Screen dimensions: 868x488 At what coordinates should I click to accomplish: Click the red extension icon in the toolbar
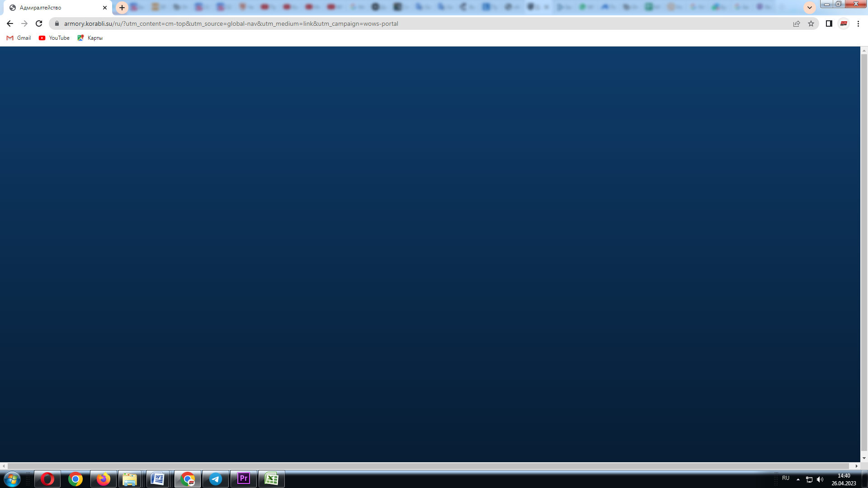tap(844, 23)
